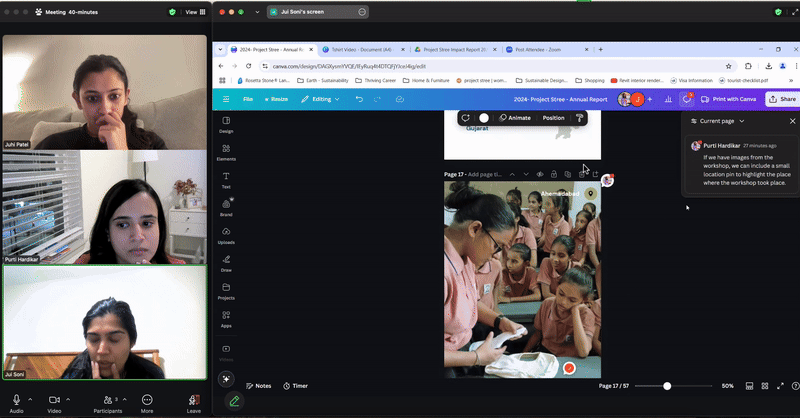
Task: Toggle Canva fullscreen present mode
Action: click(780, 386)
